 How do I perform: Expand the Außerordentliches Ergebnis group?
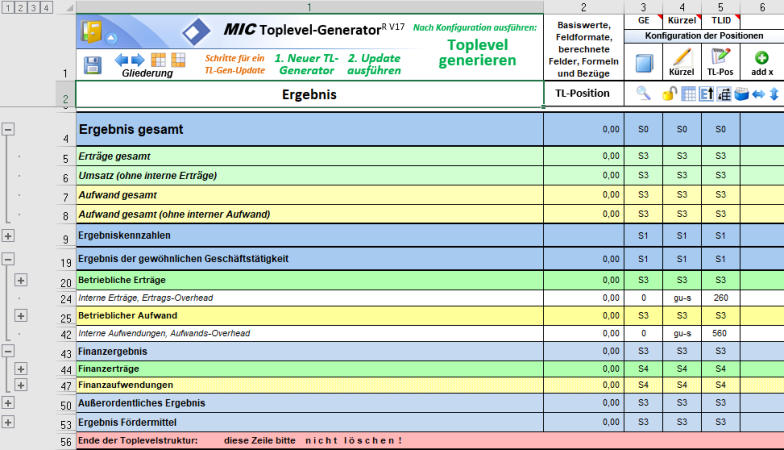point(8,403)
